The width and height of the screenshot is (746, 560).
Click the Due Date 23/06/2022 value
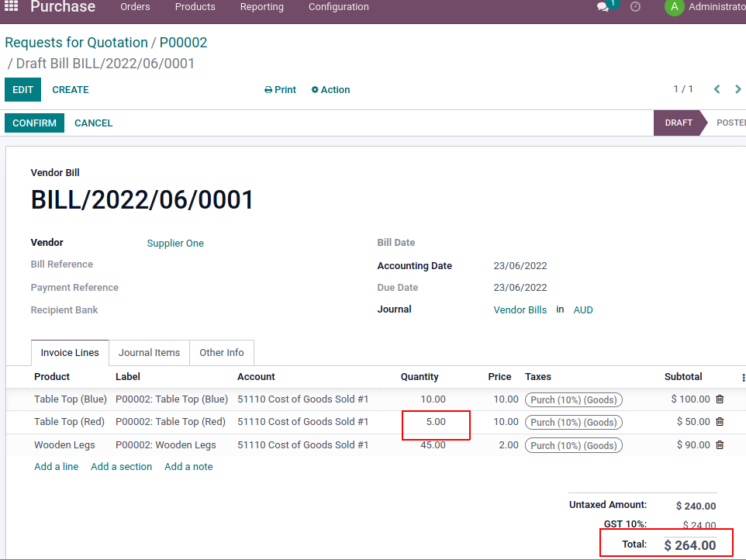point(520,288)
